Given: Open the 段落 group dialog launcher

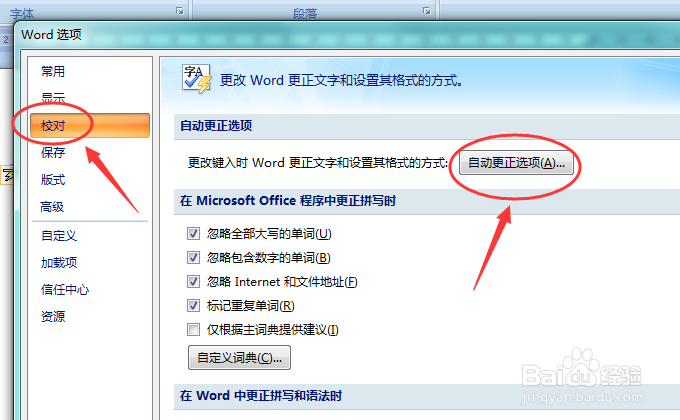Looking at the screenshot, I should [x=427, y=11].
